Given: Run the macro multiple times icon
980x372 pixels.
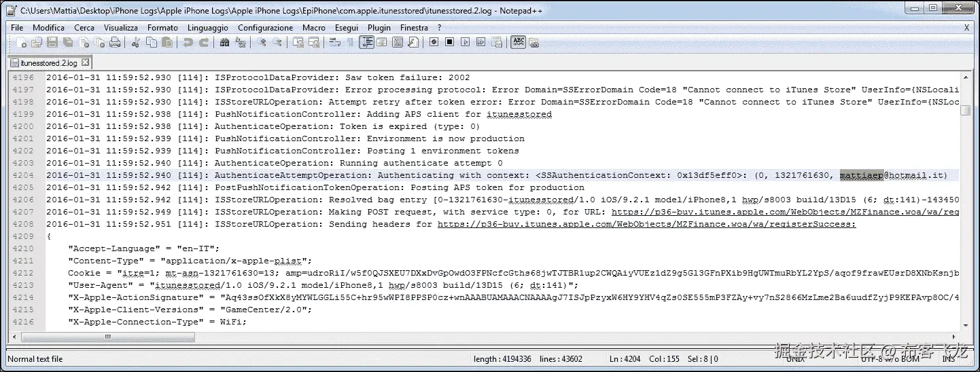Looking at the screenshot, I should click(x=481, y=43).
